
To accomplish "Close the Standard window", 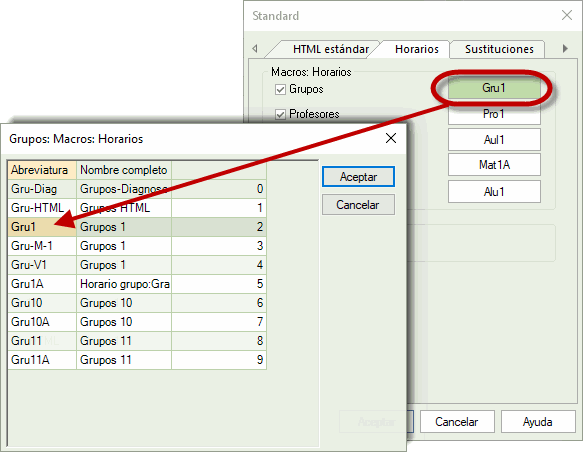I will point(567,15).
